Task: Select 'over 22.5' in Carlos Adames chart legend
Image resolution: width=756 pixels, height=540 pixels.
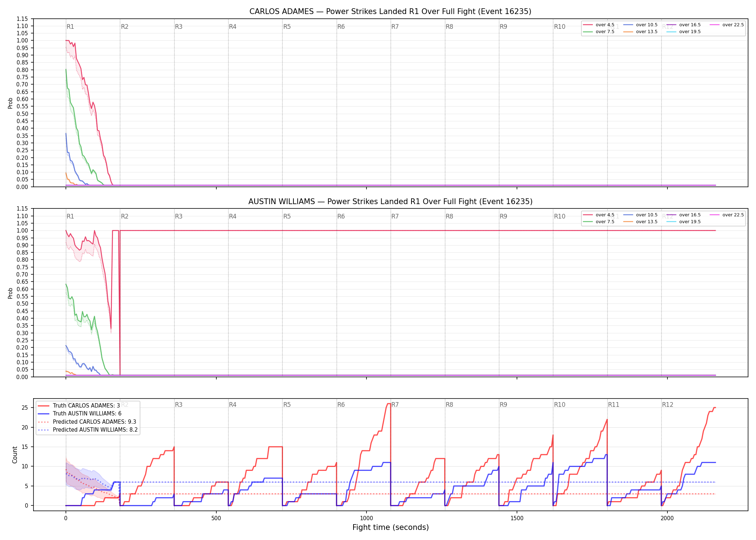Action: click(727, 25)
